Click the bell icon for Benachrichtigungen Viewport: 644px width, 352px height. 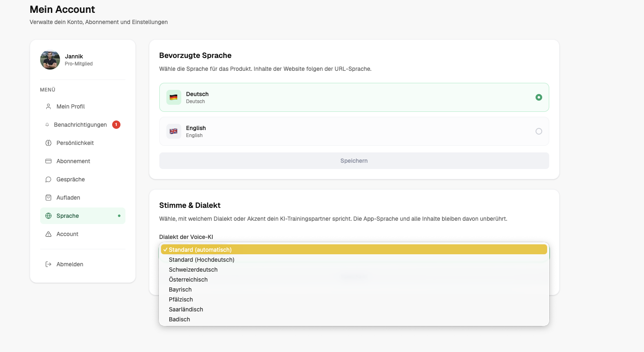47,125
